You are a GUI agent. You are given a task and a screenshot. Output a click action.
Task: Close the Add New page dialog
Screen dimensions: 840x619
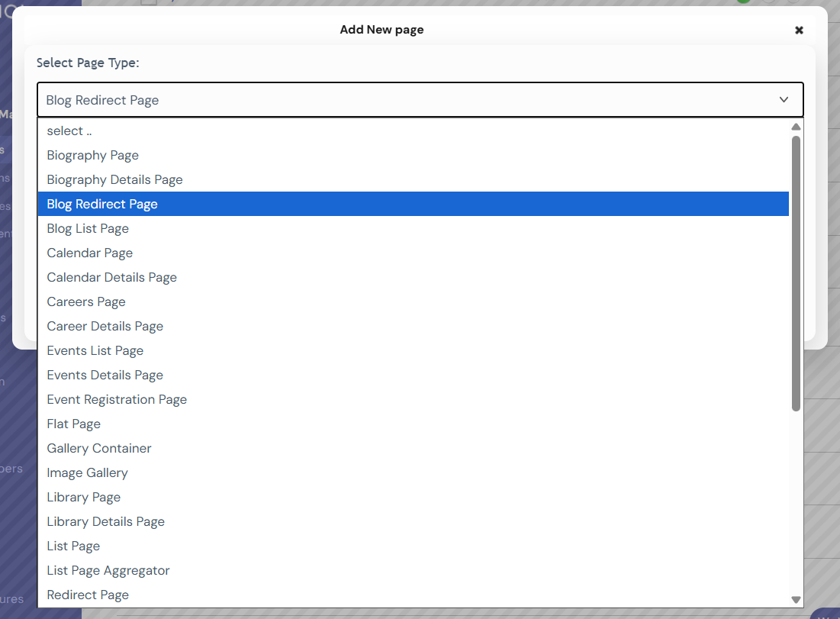(799, 30)
